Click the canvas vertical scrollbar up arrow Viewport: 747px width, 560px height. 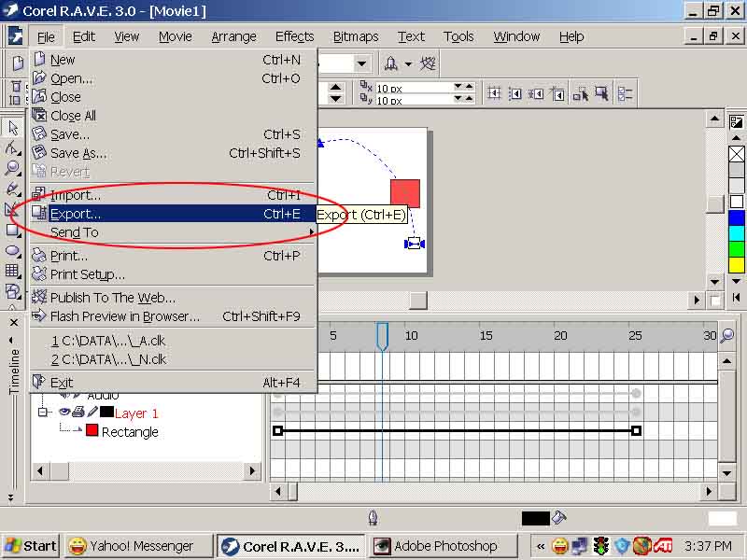point(714,119)
